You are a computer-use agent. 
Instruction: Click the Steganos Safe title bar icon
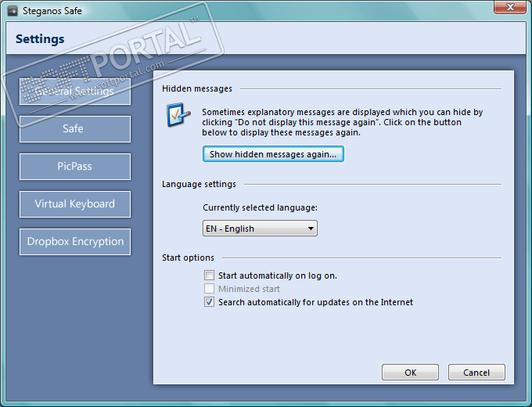[12, 11]
